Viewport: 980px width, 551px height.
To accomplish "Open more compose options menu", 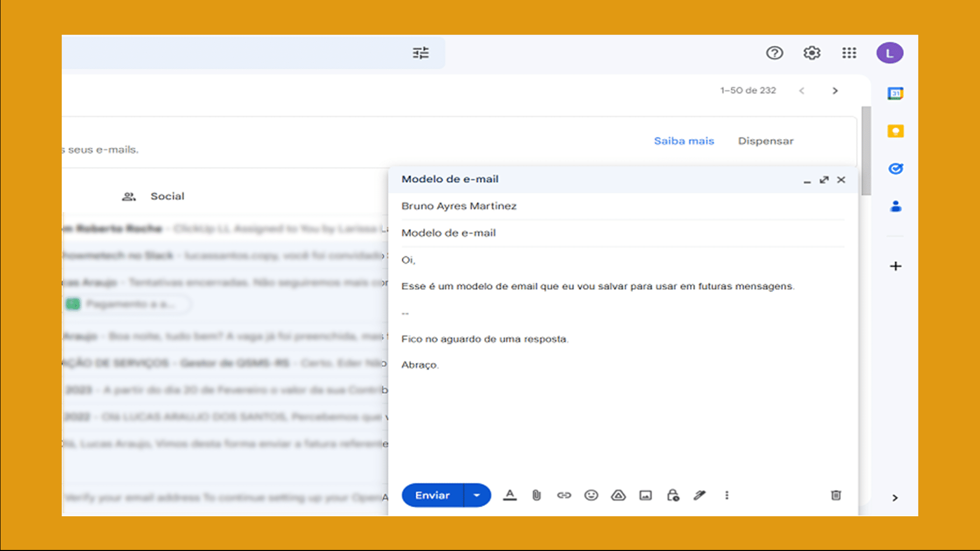I will (727, 495).
